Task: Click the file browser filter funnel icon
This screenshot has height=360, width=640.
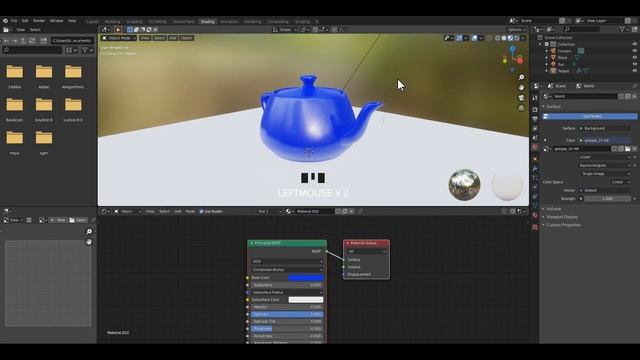Action: (x=85, y=50)
